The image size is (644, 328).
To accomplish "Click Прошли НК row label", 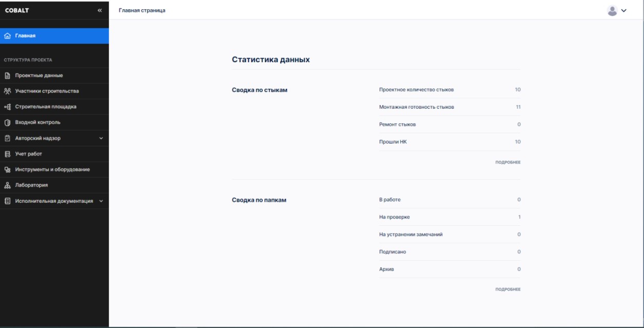I will 393,142.
